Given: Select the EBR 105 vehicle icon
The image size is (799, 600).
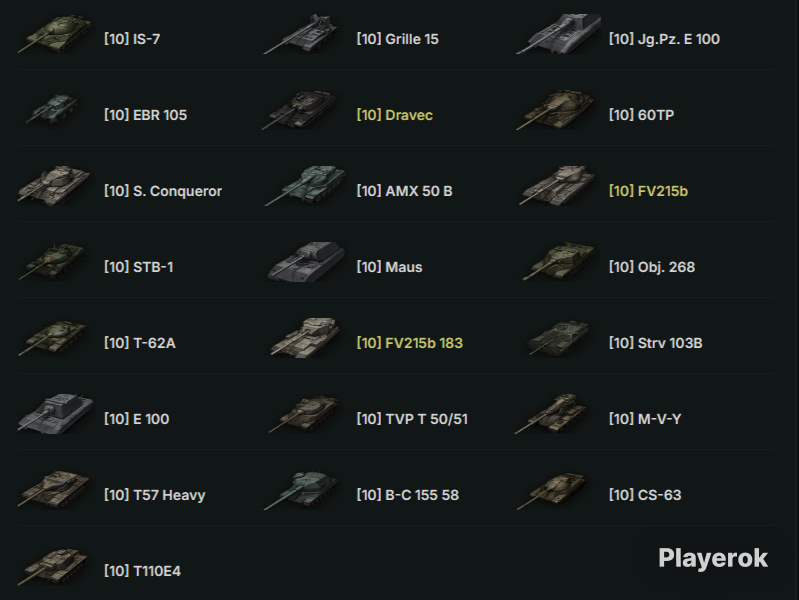Looking at the screenshot, I should click(x=52, y=109).
